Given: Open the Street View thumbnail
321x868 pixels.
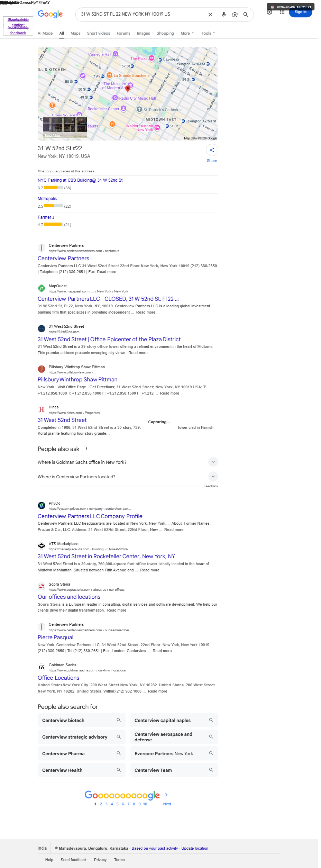Looking at the screenshot, I should (x=65, y=127).
